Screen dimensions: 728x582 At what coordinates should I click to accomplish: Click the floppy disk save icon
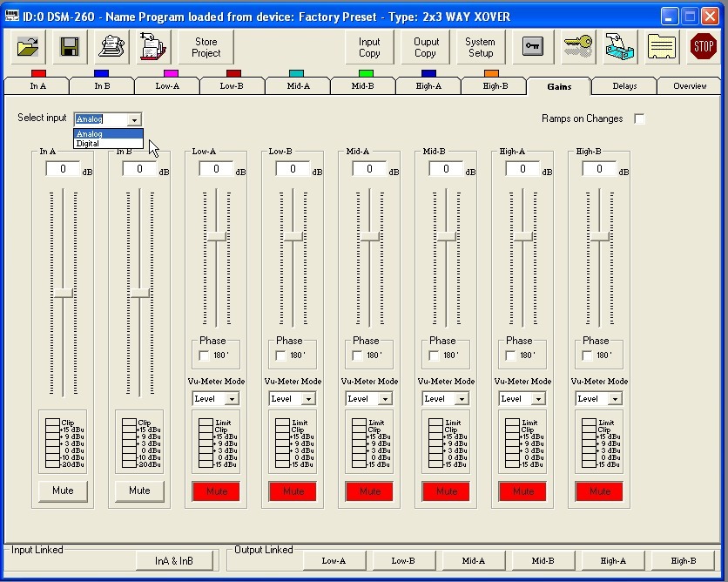click(70, 47)
